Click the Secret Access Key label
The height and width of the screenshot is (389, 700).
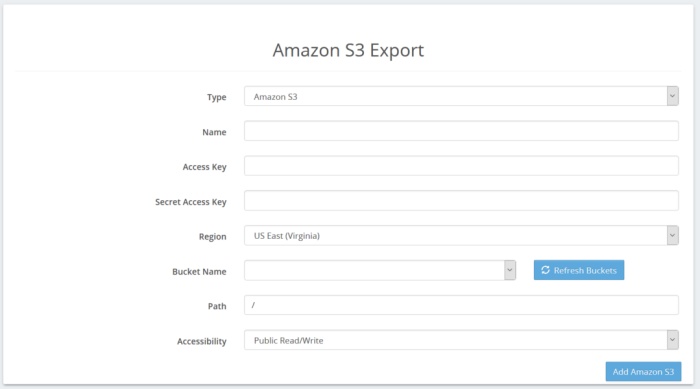[191, 202]
